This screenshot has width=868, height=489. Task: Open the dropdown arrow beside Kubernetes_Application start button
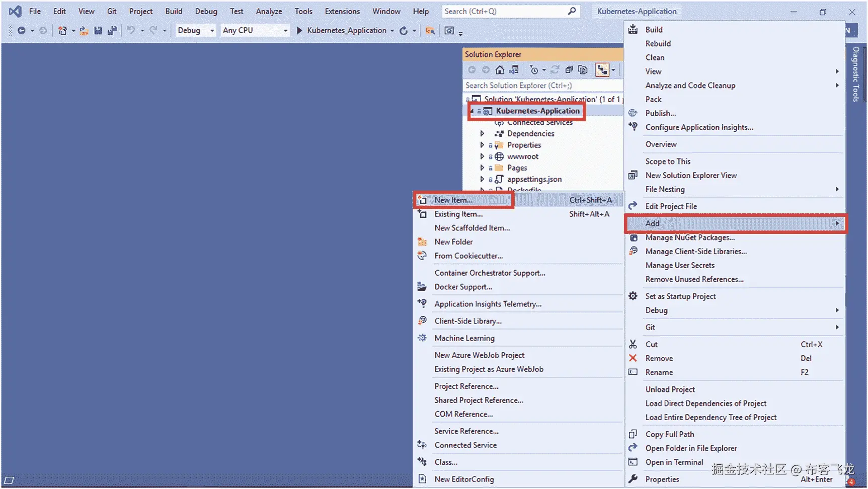pyautogui.click(x=392, y=31)
